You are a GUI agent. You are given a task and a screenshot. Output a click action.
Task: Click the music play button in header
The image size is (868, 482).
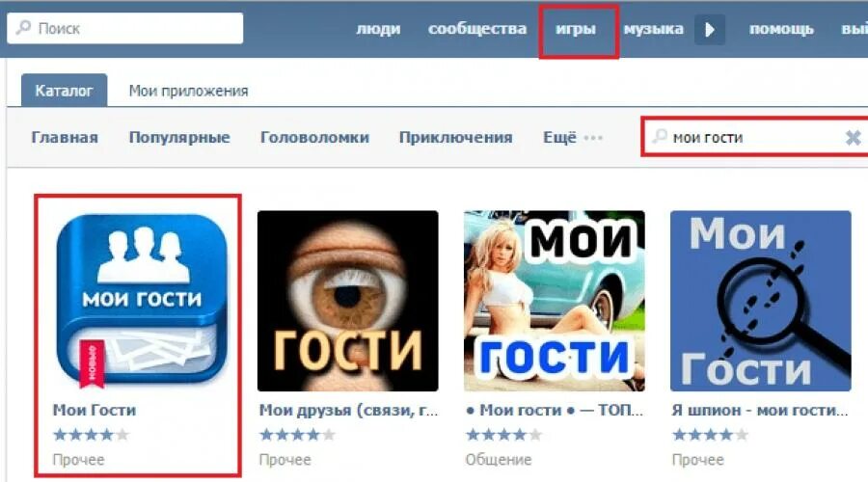point(710,29)
